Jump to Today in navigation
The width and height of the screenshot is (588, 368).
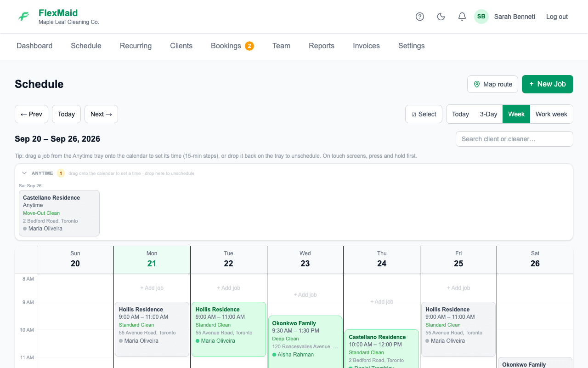(66, 114)
